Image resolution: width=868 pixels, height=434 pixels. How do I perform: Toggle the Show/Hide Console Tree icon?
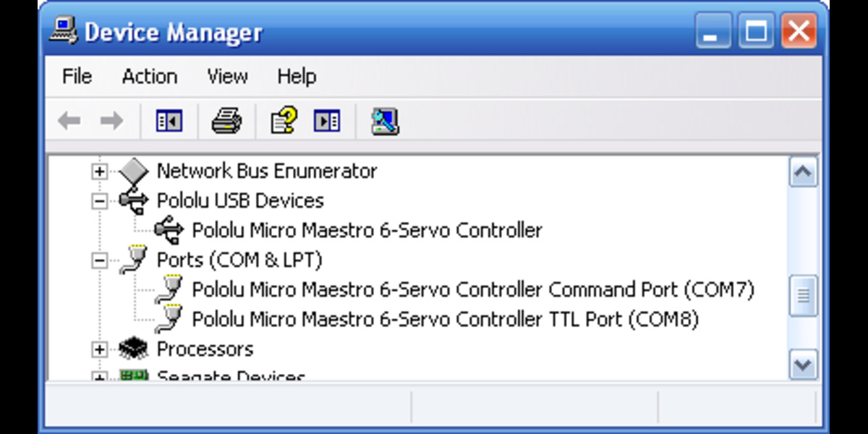(x=168, y=120)
